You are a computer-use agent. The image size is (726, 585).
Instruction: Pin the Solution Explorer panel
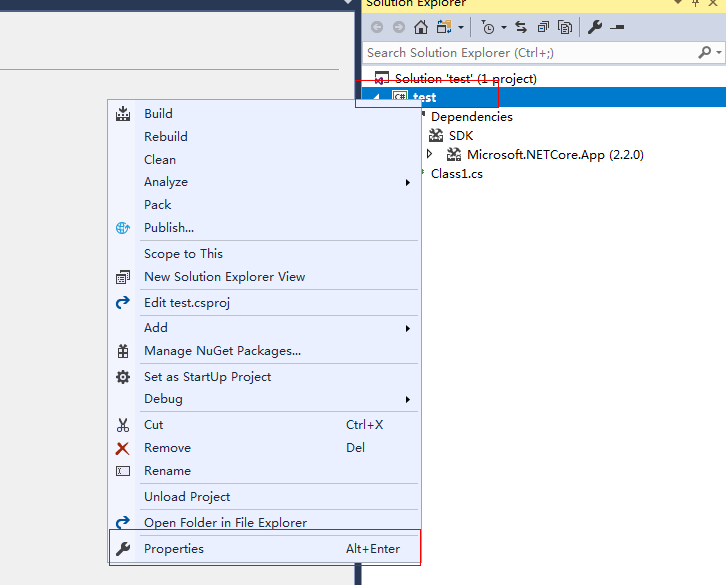[695, 3]
